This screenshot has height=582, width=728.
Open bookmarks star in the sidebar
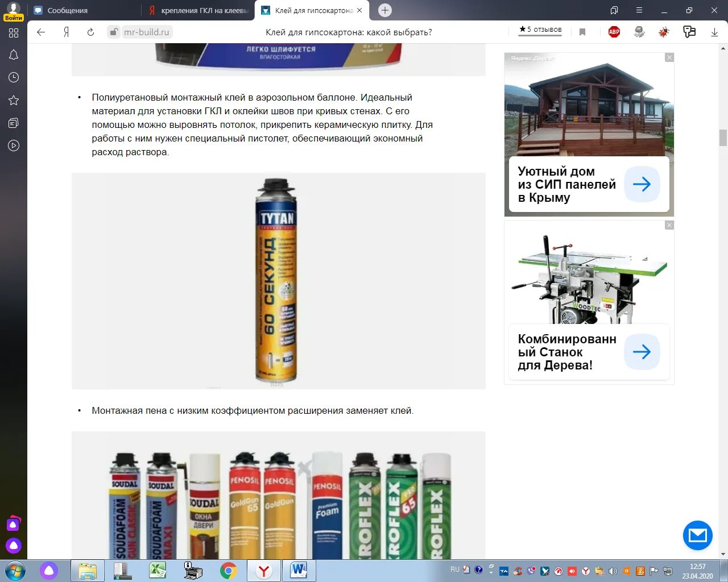[14, 100]
